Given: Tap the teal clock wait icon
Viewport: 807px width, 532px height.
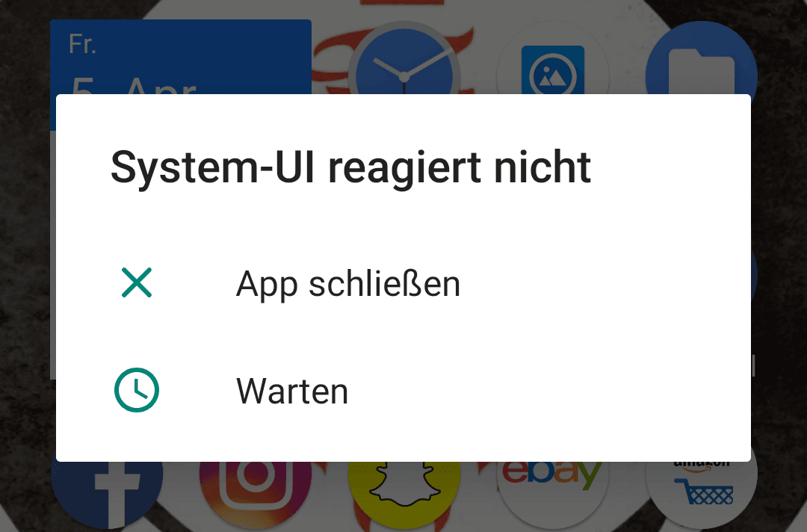Looking at the screenshot, I should [137, 390].
